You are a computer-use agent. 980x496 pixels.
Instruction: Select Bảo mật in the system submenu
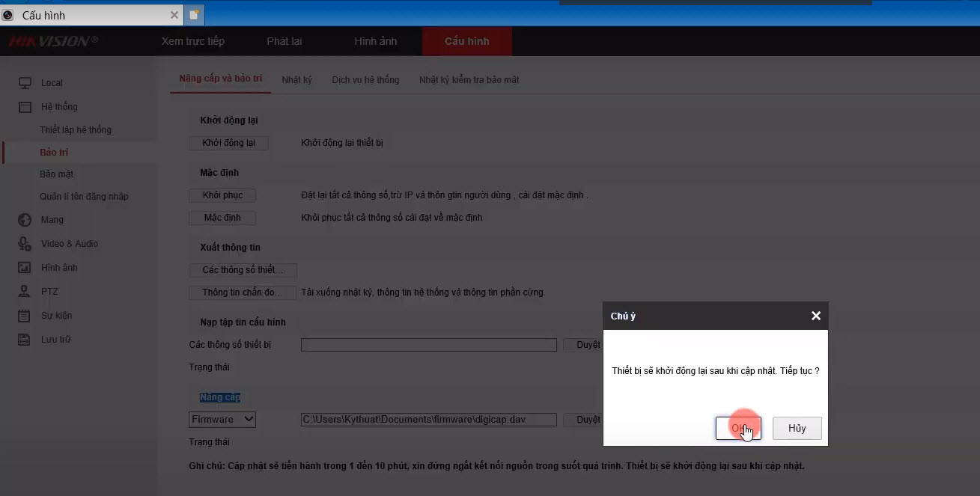57,174
